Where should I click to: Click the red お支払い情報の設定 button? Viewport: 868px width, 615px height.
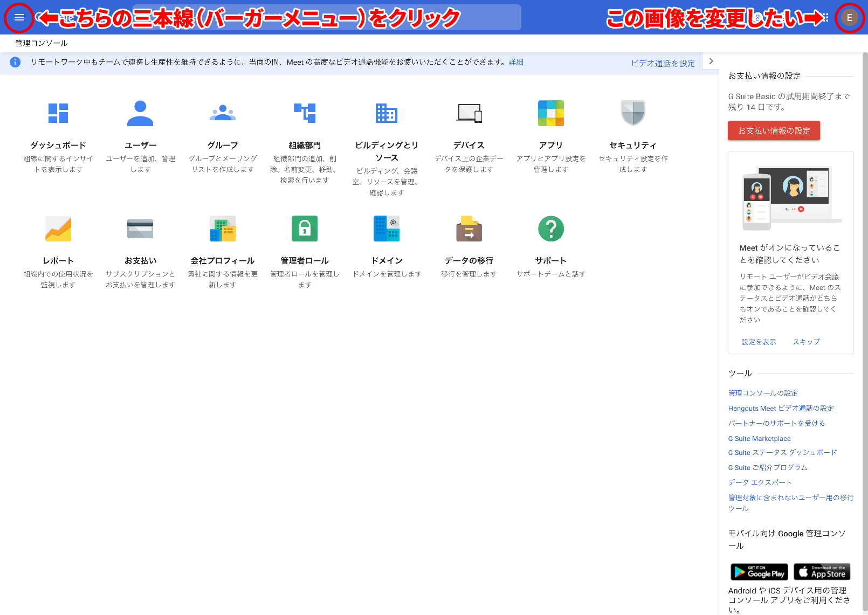pyautogui.click(x=774, y=130)
